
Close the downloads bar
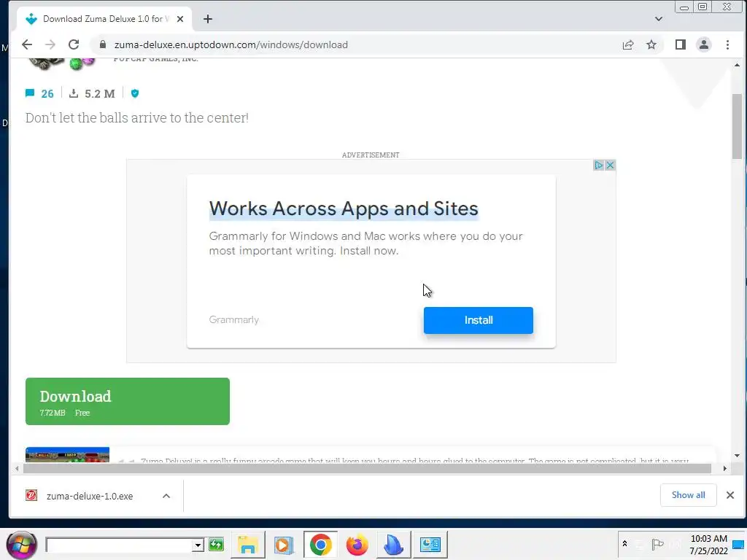[x=729, y=495]
